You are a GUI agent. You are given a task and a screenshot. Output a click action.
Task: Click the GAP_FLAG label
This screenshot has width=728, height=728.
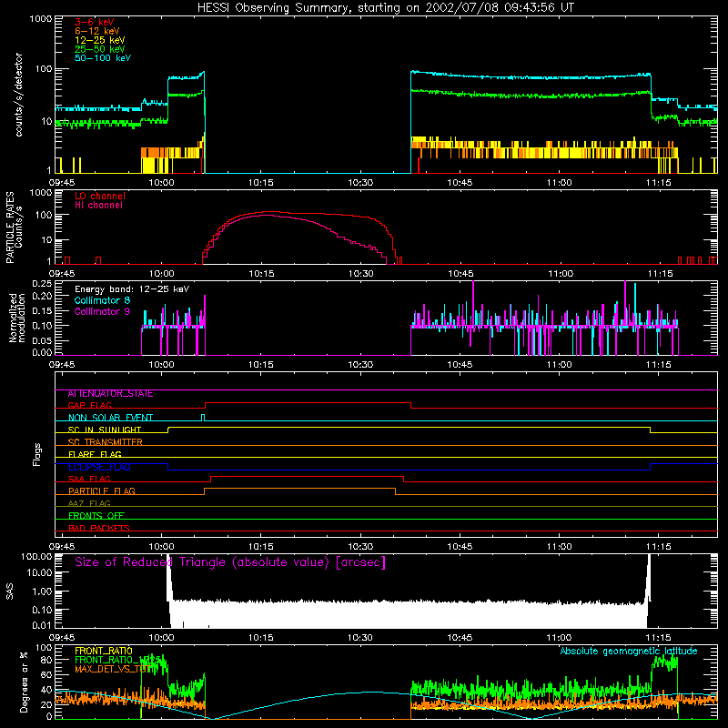pos(89,405)
